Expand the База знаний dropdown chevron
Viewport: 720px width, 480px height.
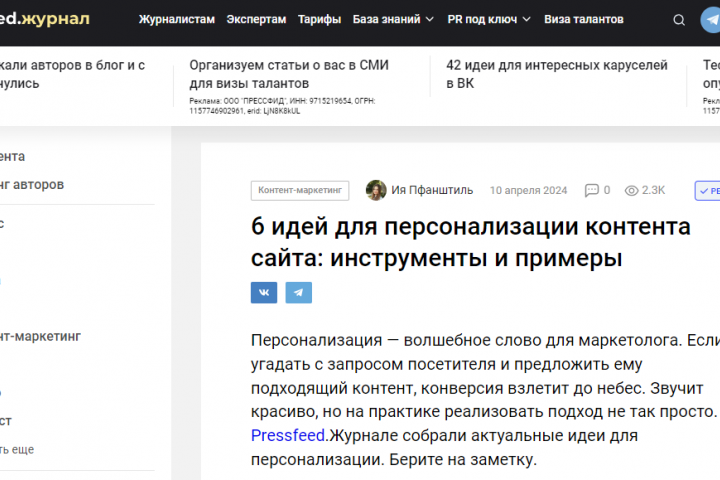430,19
